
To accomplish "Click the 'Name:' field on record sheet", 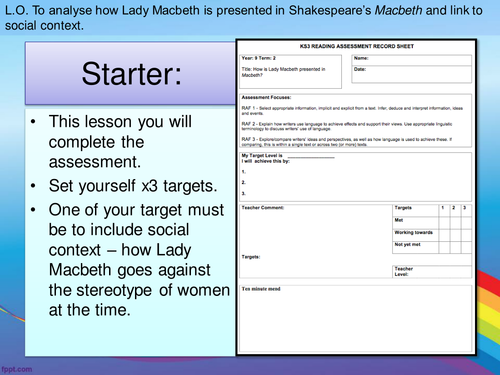I will click(411, 60).
